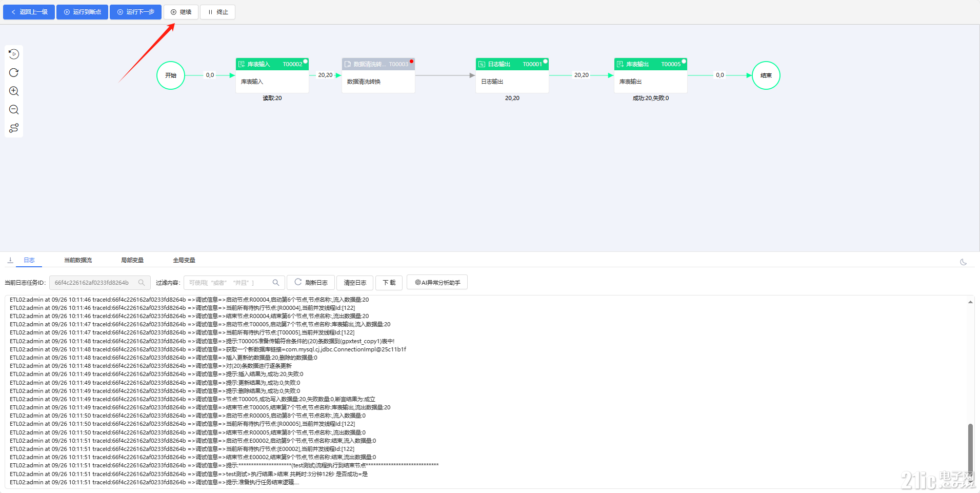Click the log line 对(20)条数据进行逐条更新
Screen dimensions: 980x493
click(x=151, y=366)
